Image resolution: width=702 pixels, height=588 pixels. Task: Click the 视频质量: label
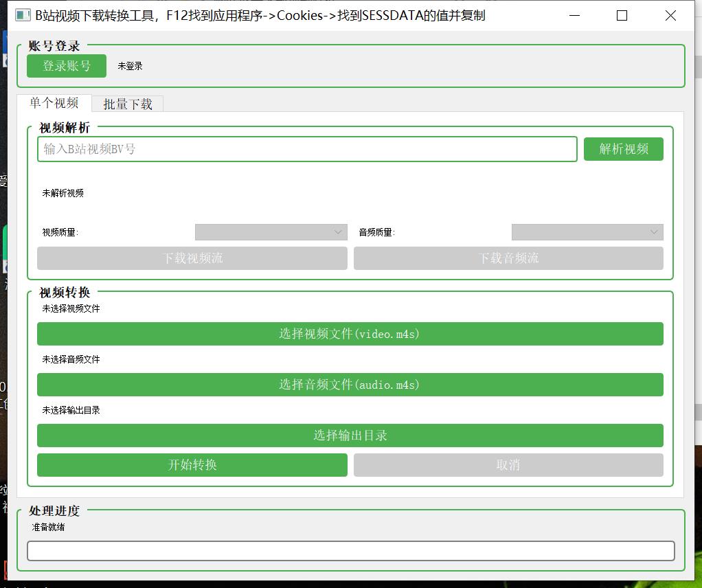(x=60, y=232)
